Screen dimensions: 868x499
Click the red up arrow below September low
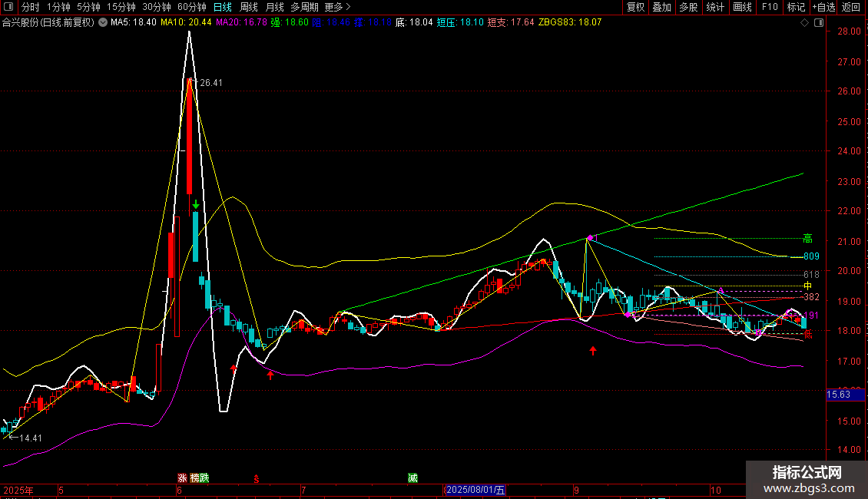pyautogui.click(x=593, y=351)
